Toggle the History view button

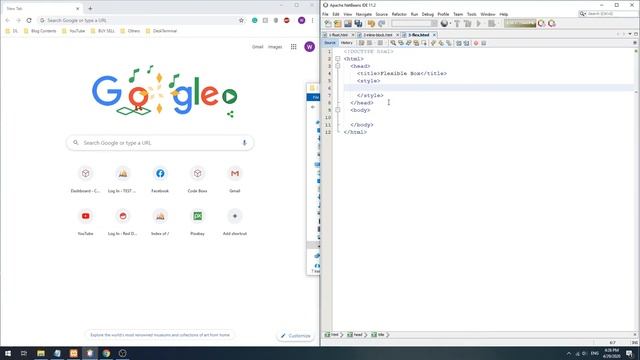click(347, 43)
